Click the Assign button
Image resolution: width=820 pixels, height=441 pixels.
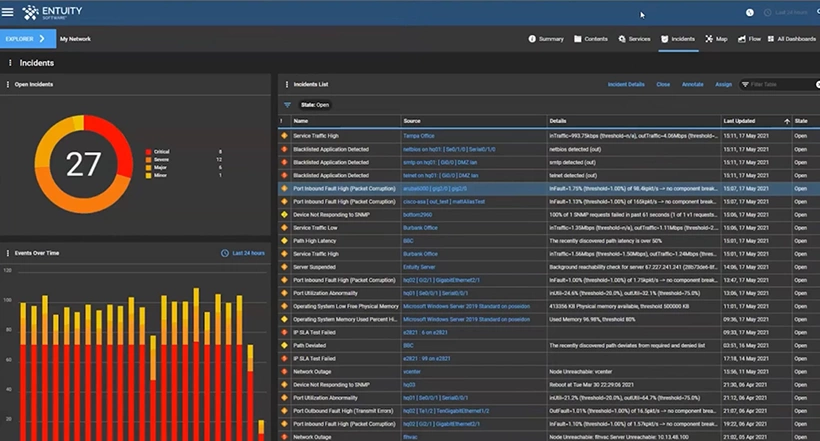click(723, 84)
